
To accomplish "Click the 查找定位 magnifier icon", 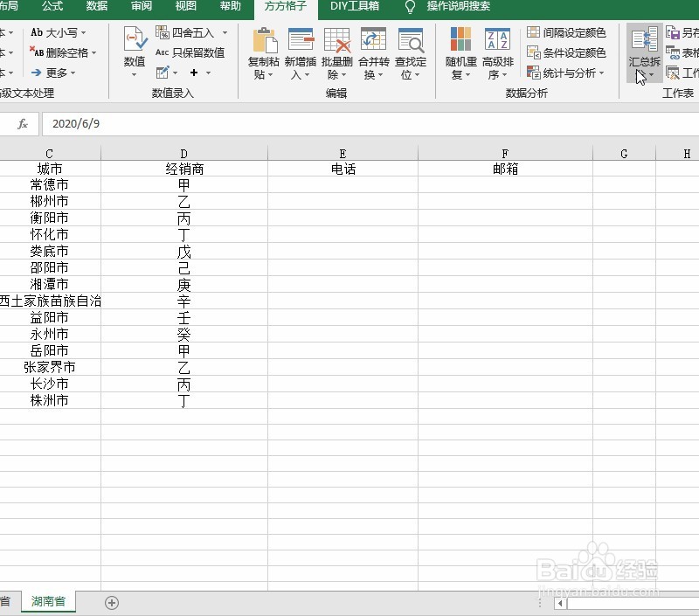I will click(411, 40).
